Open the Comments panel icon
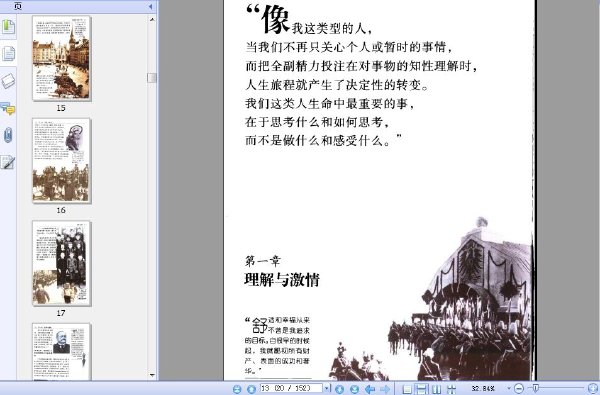The height and width of the screenshot is (395, 600). click(x=8, y=109)
